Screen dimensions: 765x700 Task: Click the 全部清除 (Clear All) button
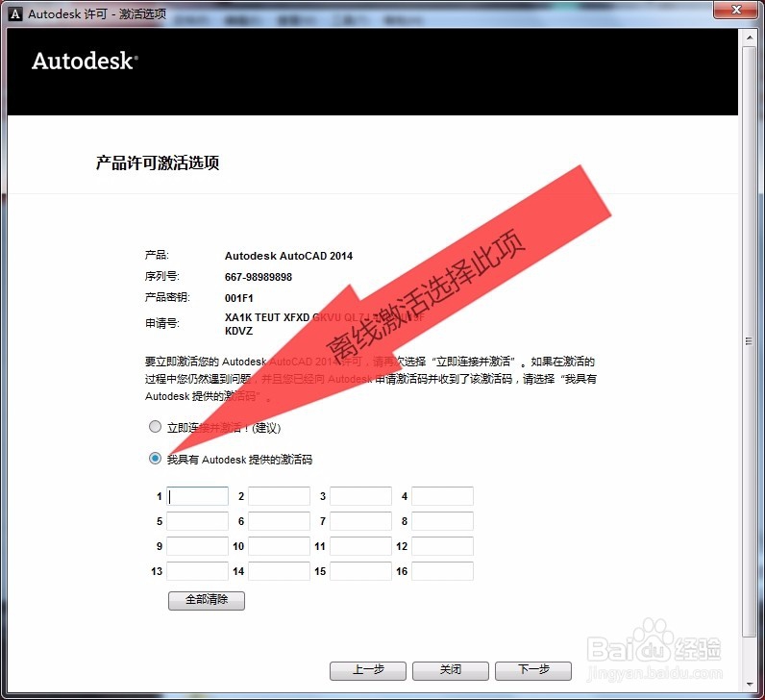pos(207,600)
